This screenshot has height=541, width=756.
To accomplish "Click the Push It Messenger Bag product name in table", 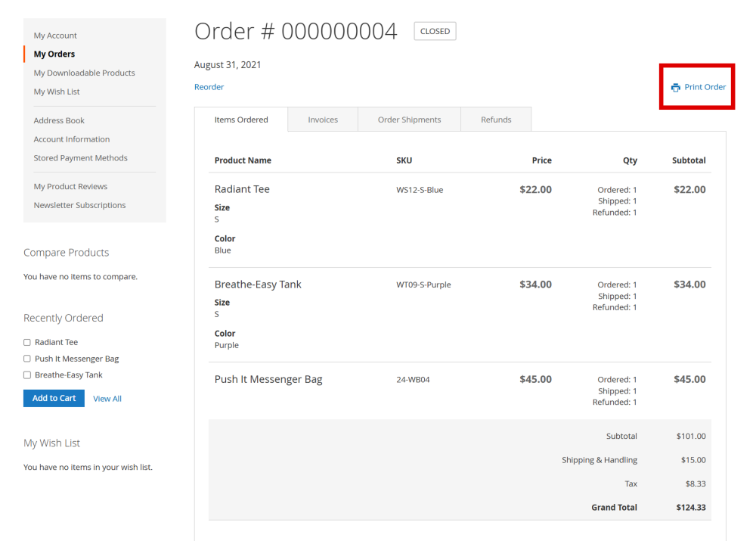I will tap(268, 379).
